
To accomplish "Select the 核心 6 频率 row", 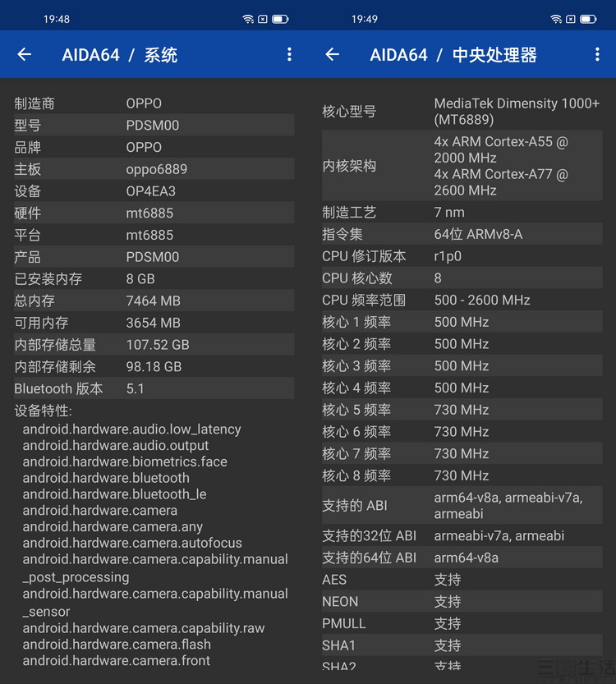I will pos(462,431).
